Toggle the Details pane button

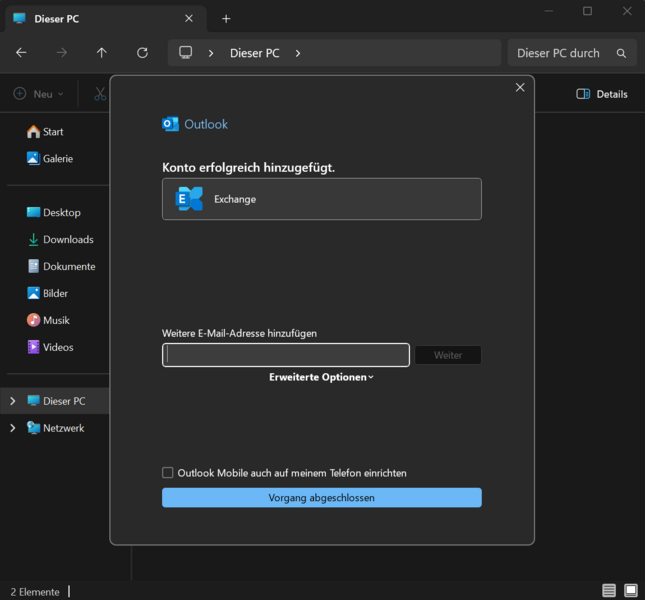click(602, 94)
